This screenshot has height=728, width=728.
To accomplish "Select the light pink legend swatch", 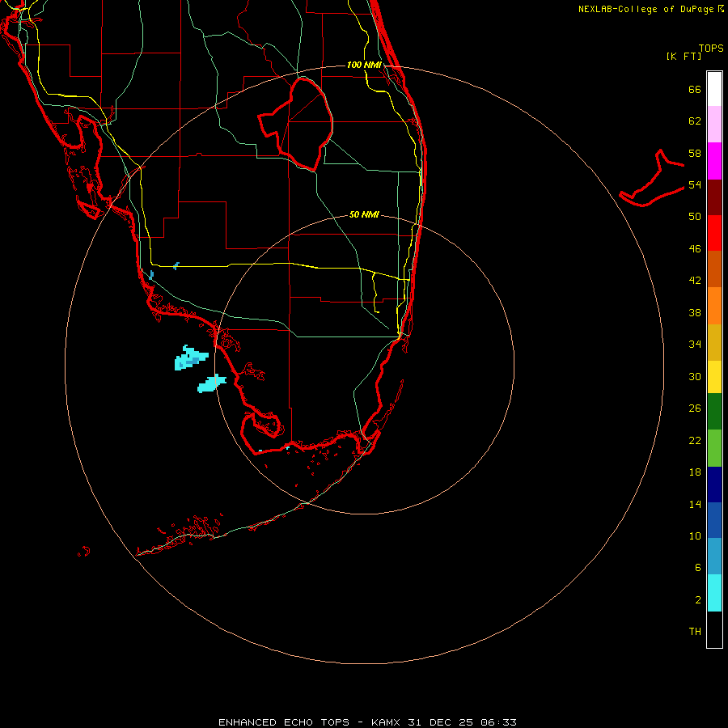I will point(714,124).
